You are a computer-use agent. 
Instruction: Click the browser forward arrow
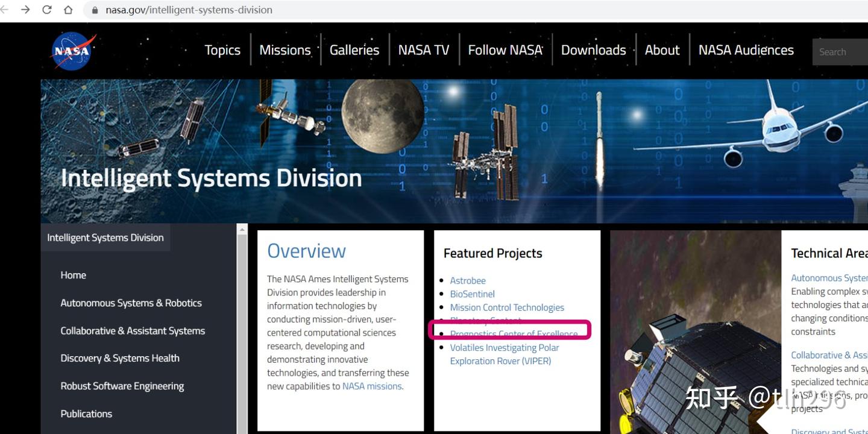(25, 10)
